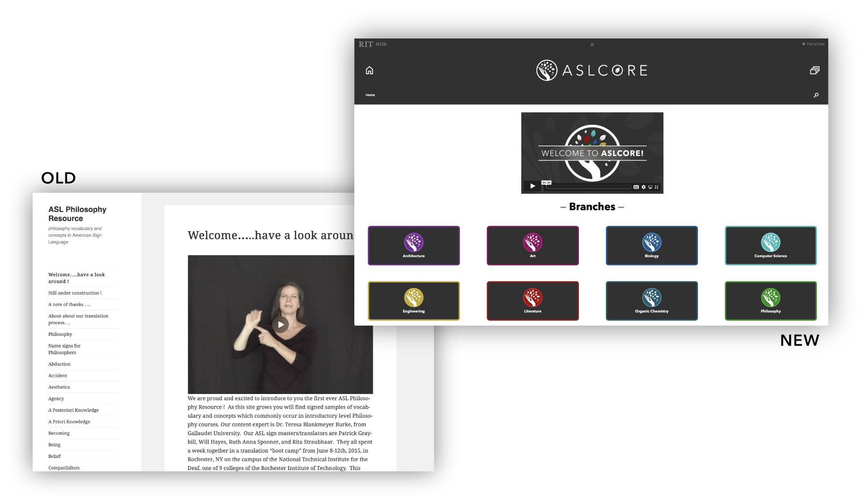Click the AirPlay icon on the video
This screenshot has width=867, height=504.
click(650, 187)
